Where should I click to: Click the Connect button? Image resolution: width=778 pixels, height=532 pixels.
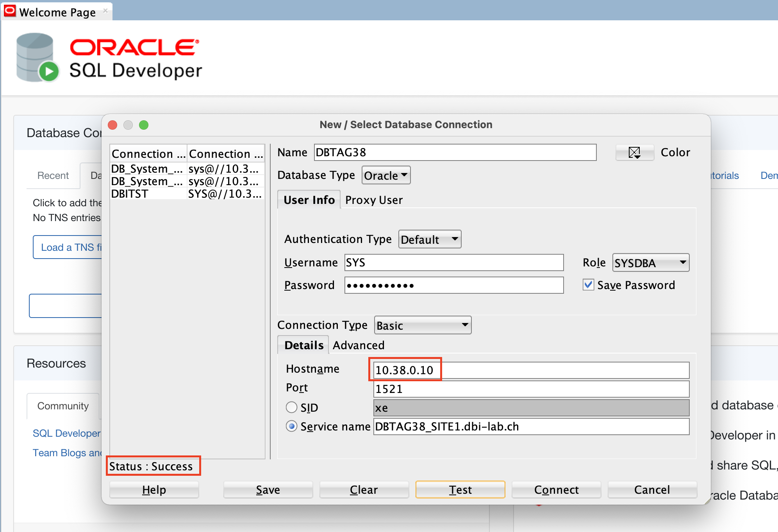[556, 490]
